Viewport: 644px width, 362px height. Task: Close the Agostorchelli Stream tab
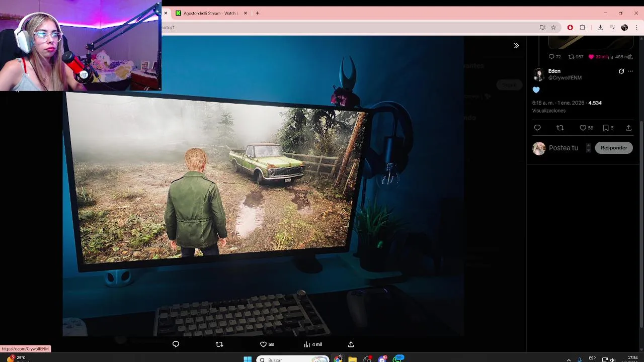(246, 13)
